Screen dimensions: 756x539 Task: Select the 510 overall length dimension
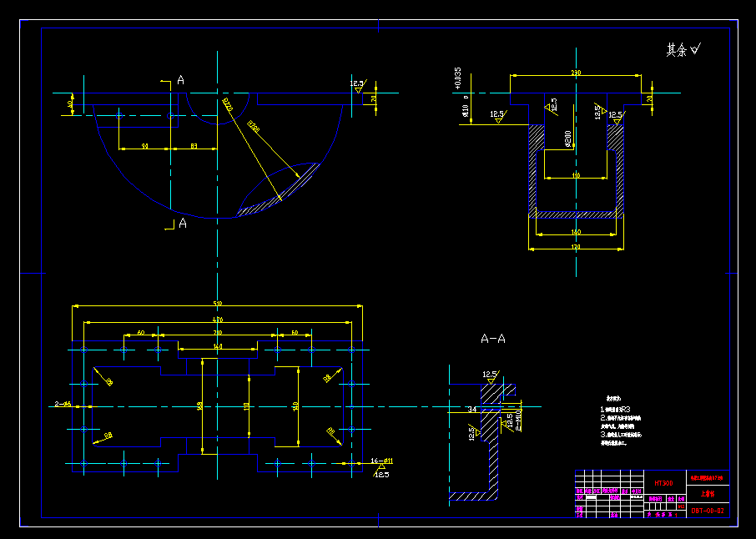[217, 304]
